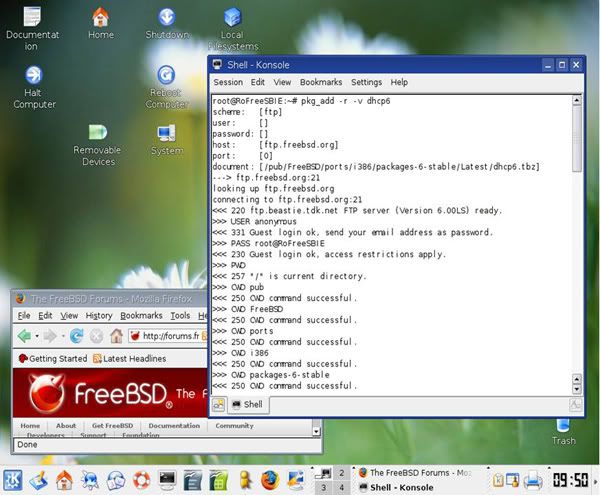Screen dimensions: 600x495
Task: Click the new session button in Konsole
Action: [218, 404]
